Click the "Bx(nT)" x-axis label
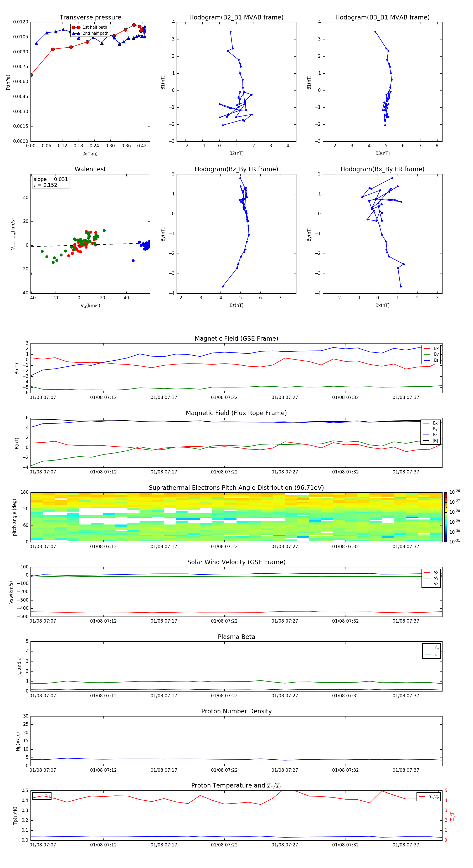 382,306
